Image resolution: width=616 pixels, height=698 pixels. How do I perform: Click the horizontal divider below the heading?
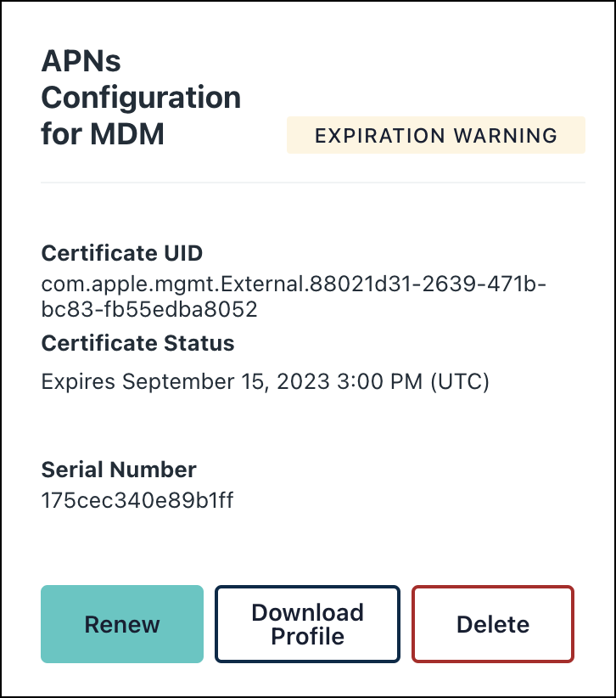click(x=313, y=182)
